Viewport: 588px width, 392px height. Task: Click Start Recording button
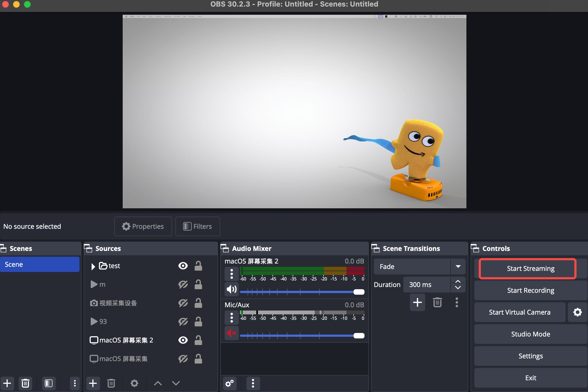tap(530, 290)
